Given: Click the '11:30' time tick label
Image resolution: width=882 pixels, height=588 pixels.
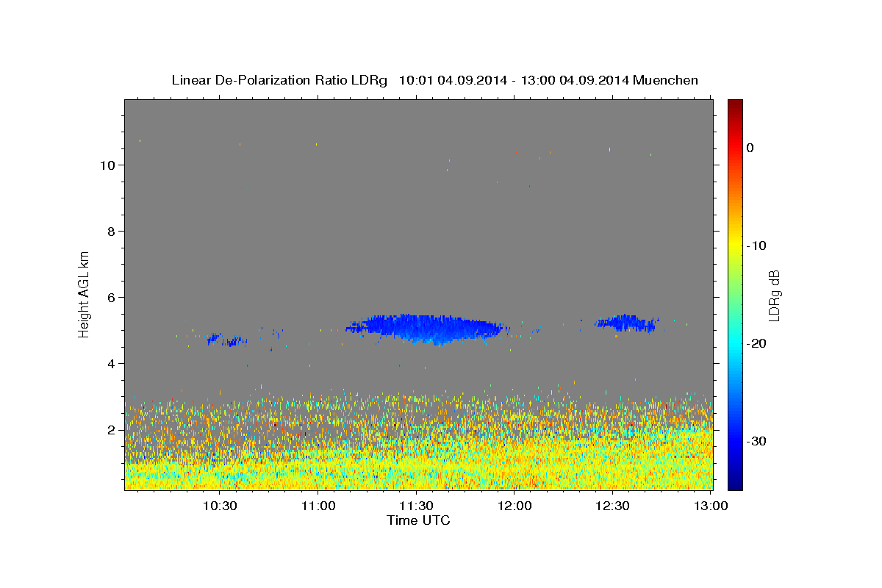Looking at the screenshot, I should click(x=417, y=506).
